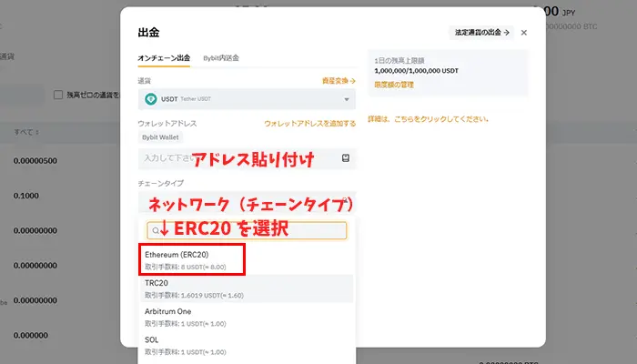Open the USDT currency dropdown
637x364 pixels.
(247, 99)
